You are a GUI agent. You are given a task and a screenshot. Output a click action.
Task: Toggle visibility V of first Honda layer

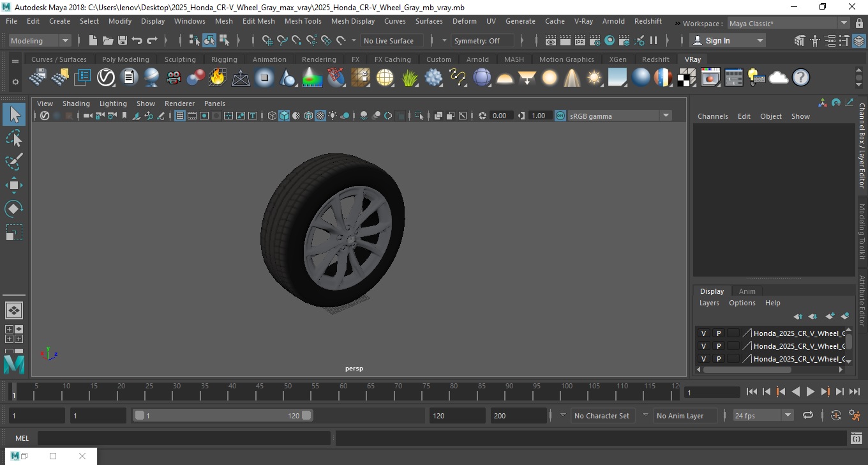[x=703, y=333]
